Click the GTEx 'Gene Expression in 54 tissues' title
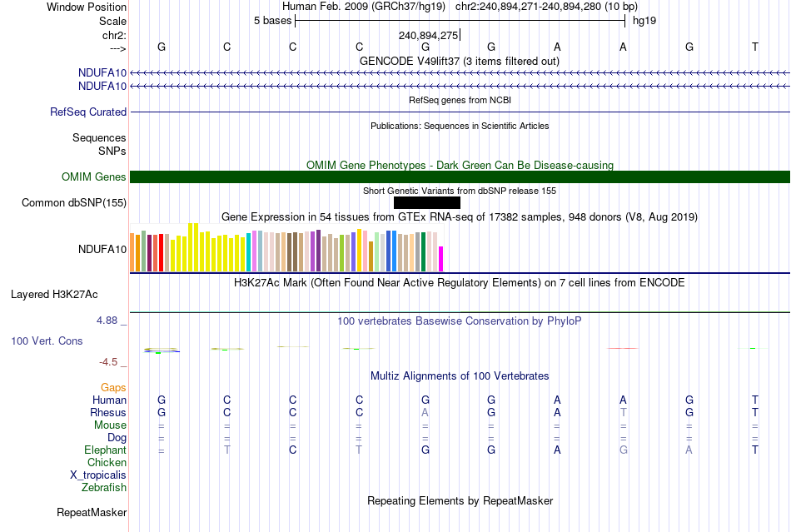The image size is (791, 532). [x=460, y=216]
